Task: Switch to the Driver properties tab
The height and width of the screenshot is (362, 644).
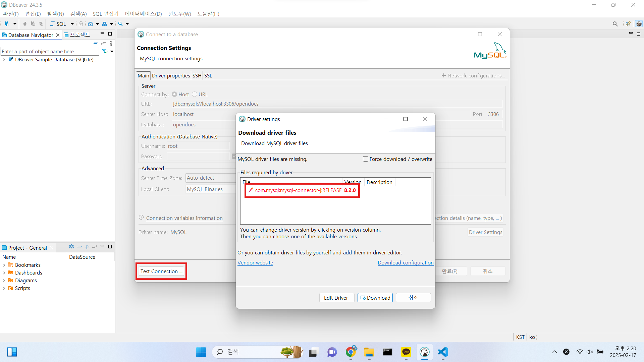Action: click(171, 75)
